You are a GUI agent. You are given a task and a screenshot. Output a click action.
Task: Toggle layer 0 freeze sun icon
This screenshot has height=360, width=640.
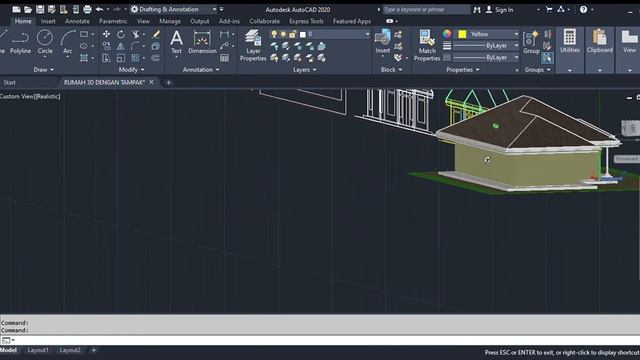click(x=283, y=34)
